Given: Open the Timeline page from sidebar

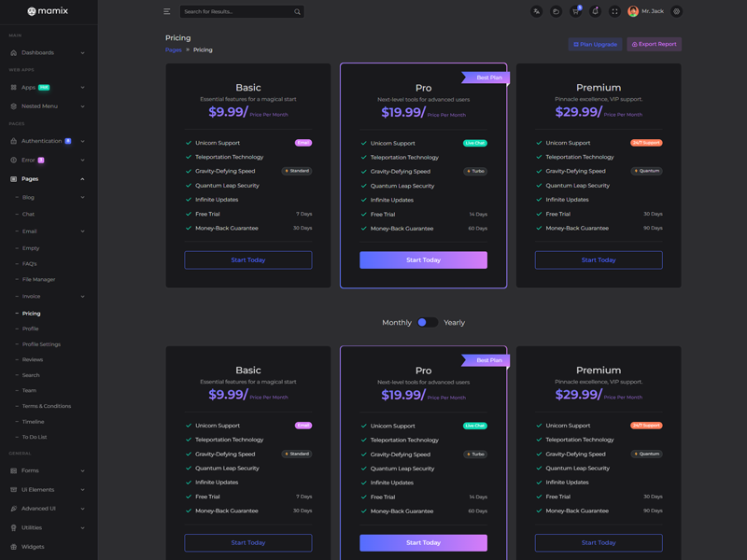Looking at the screenshot, I should pos(33,422).
